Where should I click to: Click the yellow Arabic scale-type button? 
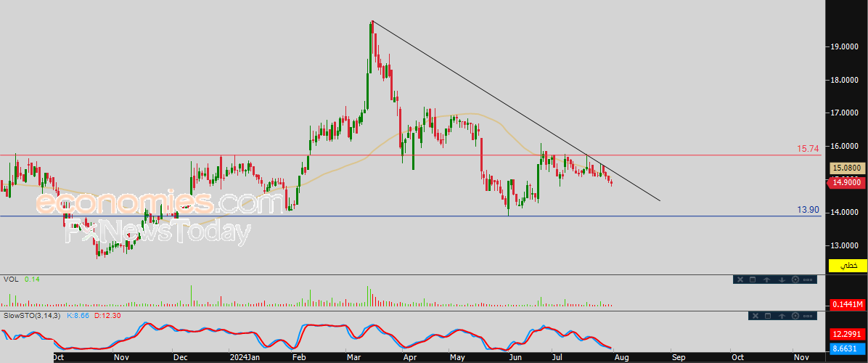point(848,266)
